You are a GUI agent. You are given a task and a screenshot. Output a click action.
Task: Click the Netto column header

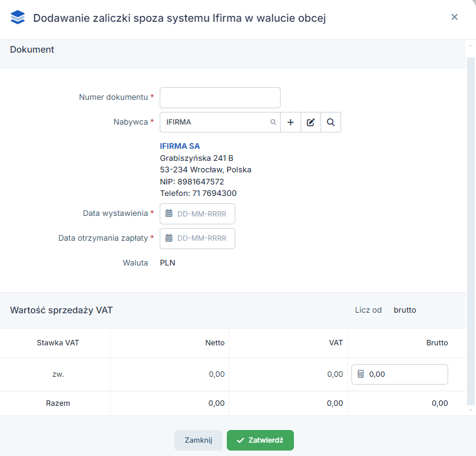pyautogui.click(x=215, y=343)
